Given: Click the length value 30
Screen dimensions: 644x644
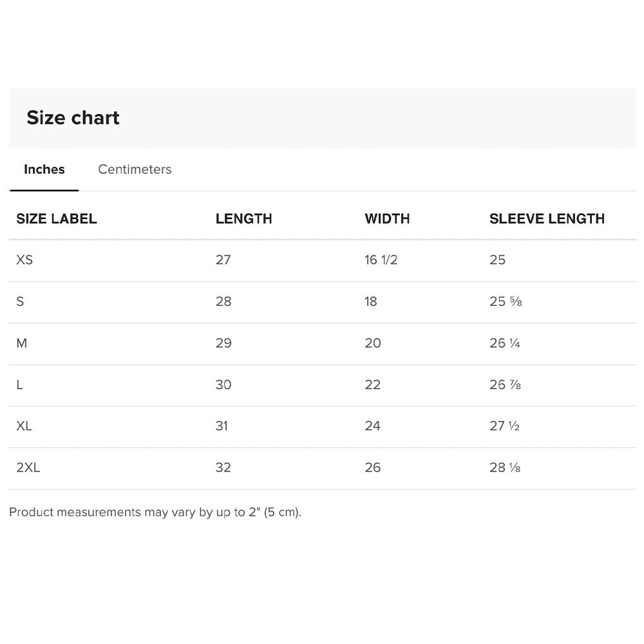Looking at the screenshot, I should 223,385.
